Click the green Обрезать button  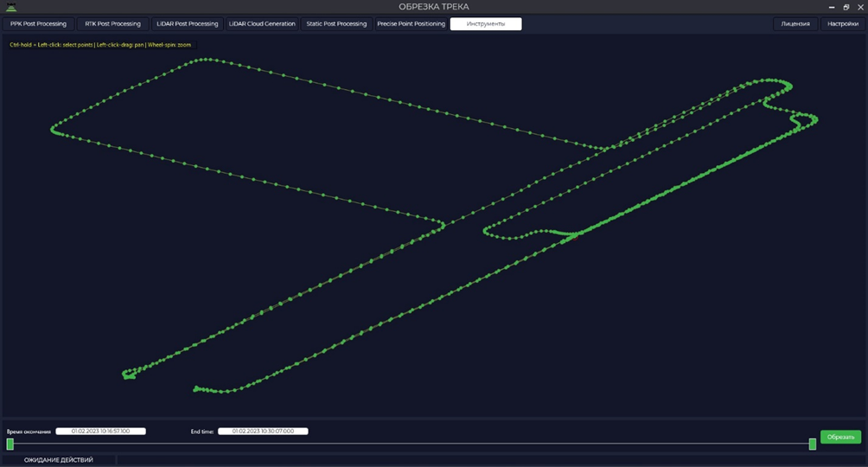840,437
